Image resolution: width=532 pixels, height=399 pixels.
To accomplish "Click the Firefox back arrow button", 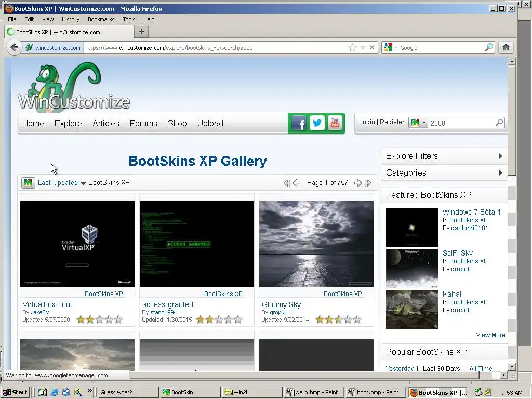I will pyautogui.click(x=14, y=47).
